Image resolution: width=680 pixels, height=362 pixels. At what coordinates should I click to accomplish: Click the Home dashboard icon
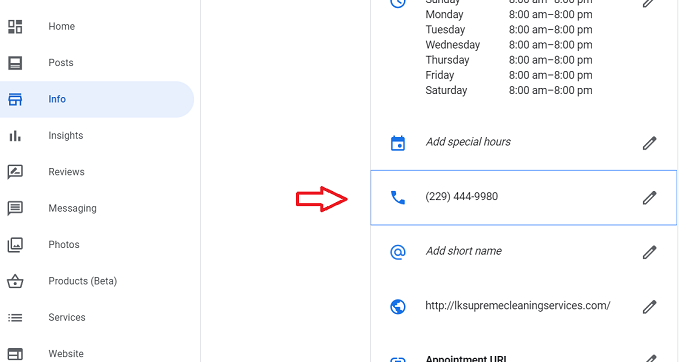[x=15, y=26]
